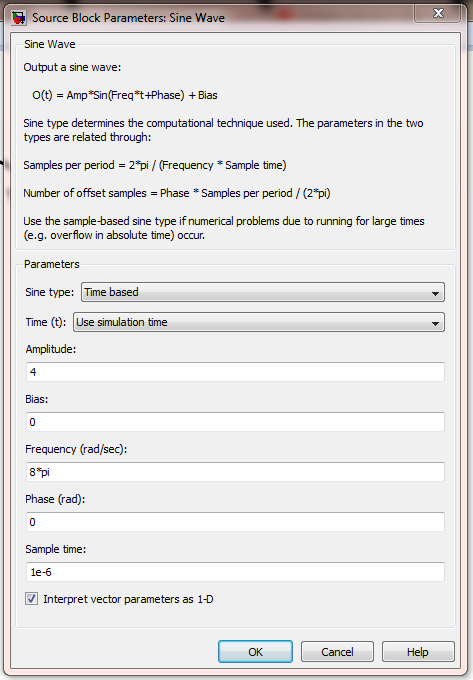Viewport: 473px width, 680px height.
Task: Uncheck the Interpret vector parameters checkbox
Action: [31, 599]
